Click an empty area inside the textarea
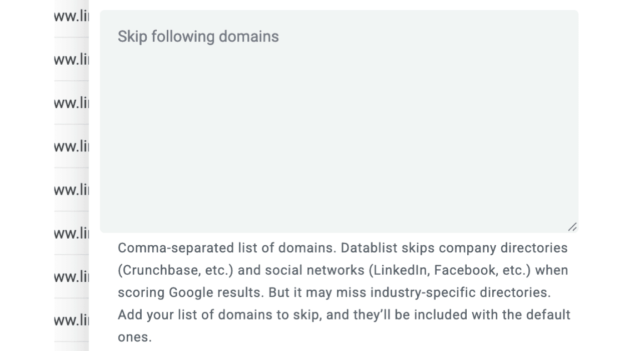This screenshot has height=351, width=644. 339,150
